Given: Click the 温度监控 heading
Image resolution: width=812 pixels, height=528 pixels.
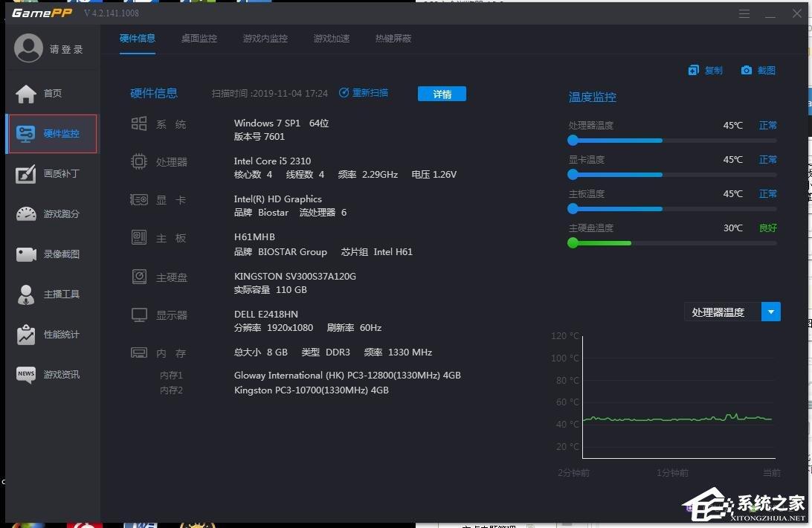Looking at the screenshot, I should (x=592, y=97).
